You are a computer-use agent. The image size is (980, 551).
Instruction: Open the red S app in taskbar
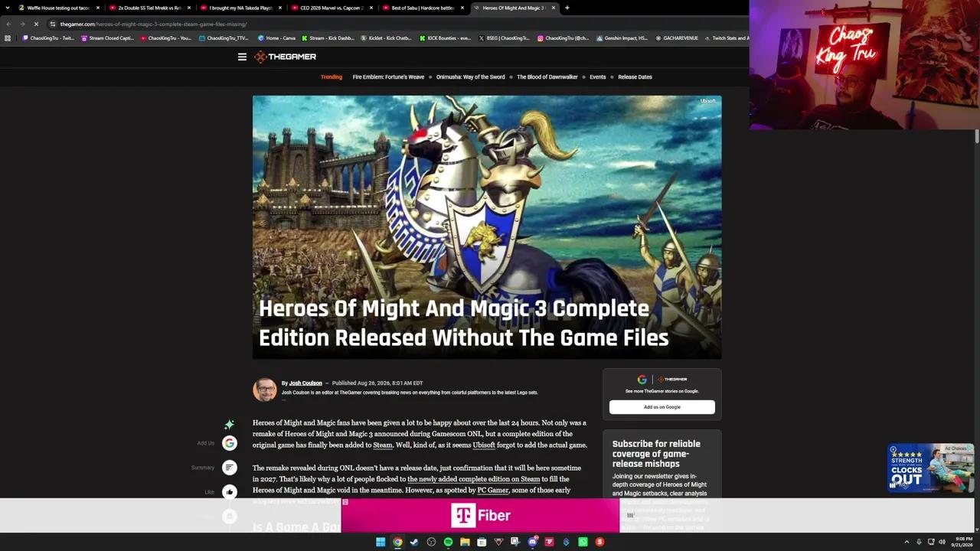tap(599, 542)
